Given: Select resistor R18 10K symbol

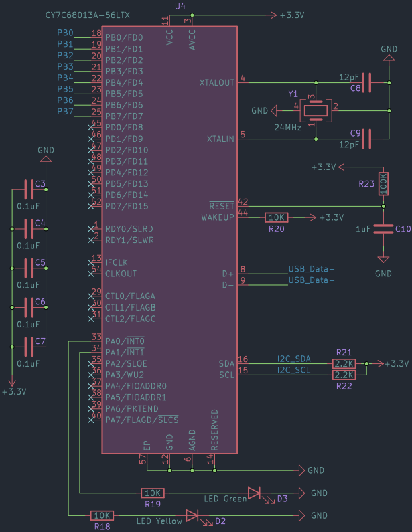Looking at the screenshot, I should pyautogui.click(x=102, y=515).
